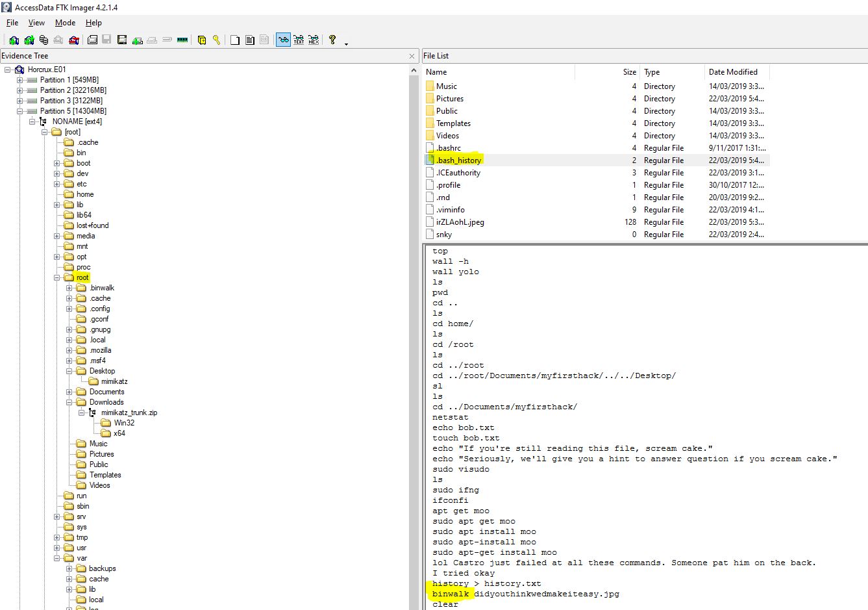Collapse Partition 5 [14304MB] node
Viewport: 868px width, 610px height.
[19, 111]
